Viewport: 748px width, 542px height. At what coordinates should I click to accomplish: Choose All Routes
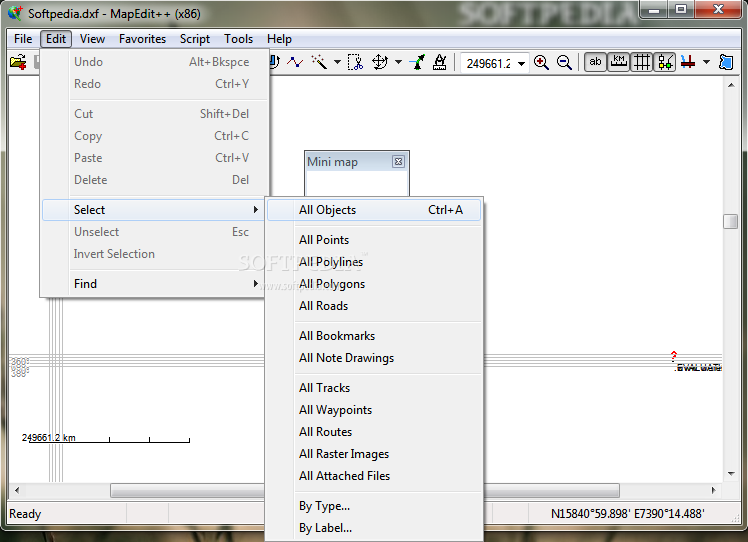pos(374,432)
